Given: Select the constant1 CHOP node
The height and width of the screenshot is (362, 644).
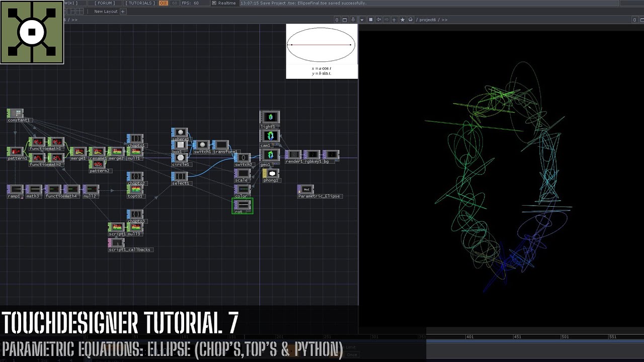Looking at the screenshot, I should pyautogui.click(x=15, y=114).
